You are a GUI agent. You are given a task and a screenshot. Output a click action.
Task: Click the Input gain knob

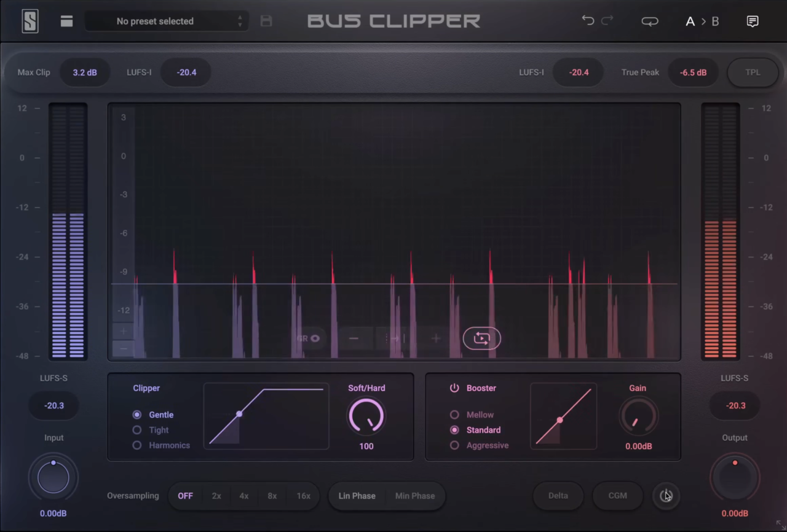point(53,477)
